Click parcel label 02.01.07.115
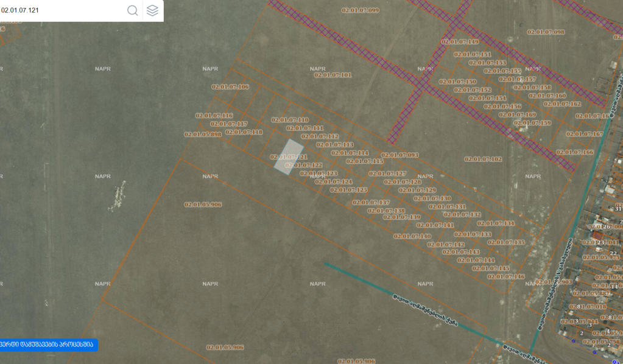 click(365, 161)
